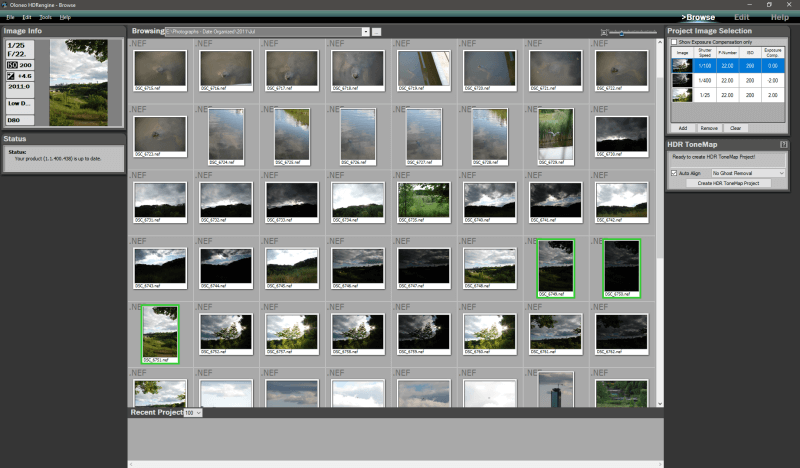Click the Remove button in Project Image Selection
Viewport: 800px width, 468px height.
708,128
